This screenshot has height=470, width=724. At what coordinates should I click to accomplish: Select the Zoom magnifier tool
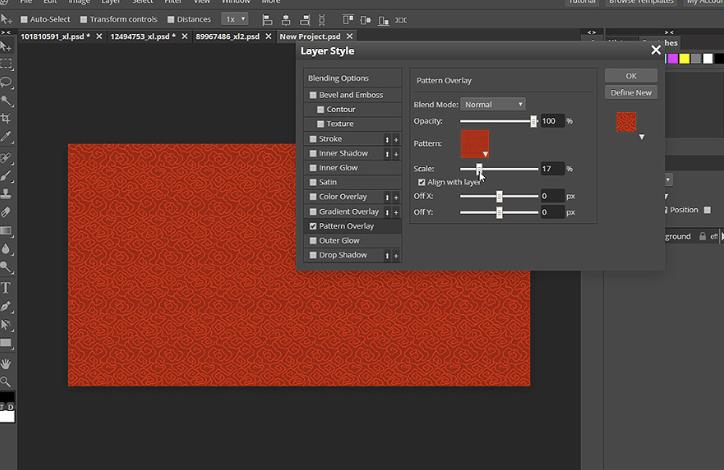tap(7, 382)
